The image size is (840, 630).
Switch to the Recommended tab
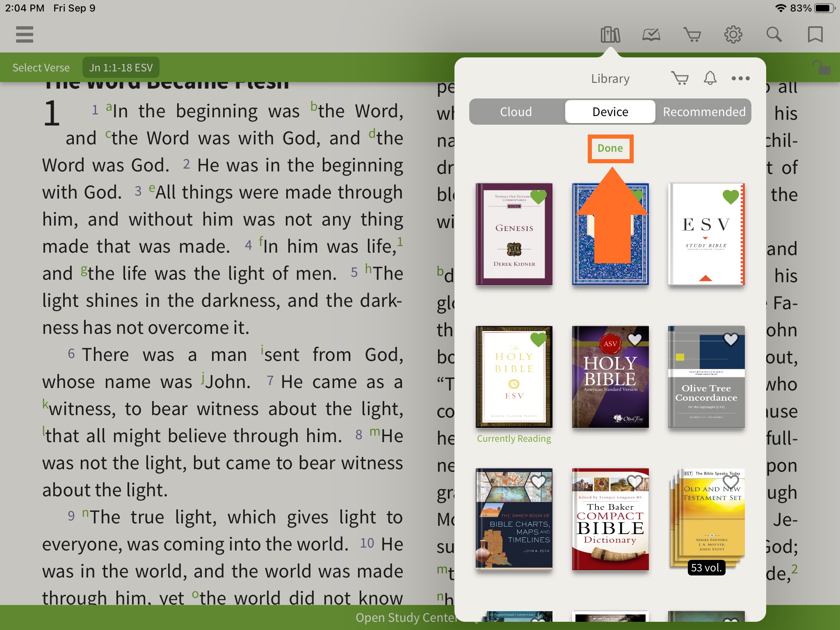point(704,112)
